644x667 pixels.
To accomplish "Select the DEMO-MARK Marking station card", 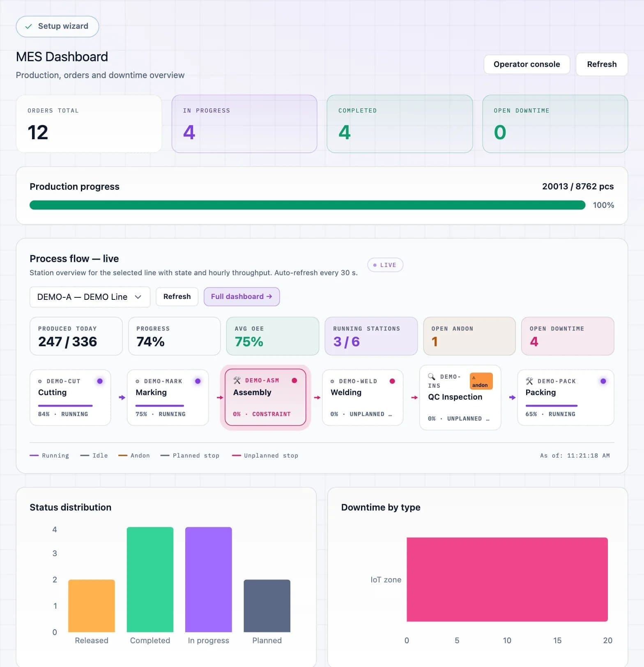I will [168, 398].
